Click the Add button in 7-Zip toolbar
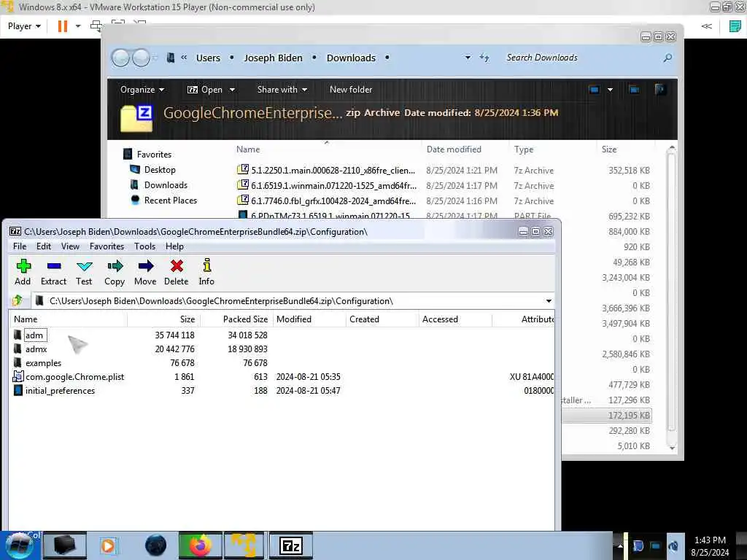The image size is (747, 560). (x=23, y=273)
